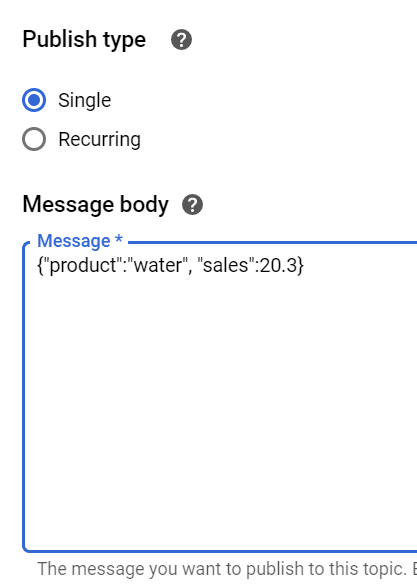Click the empty area inside message box

click(x=220, y=412)
